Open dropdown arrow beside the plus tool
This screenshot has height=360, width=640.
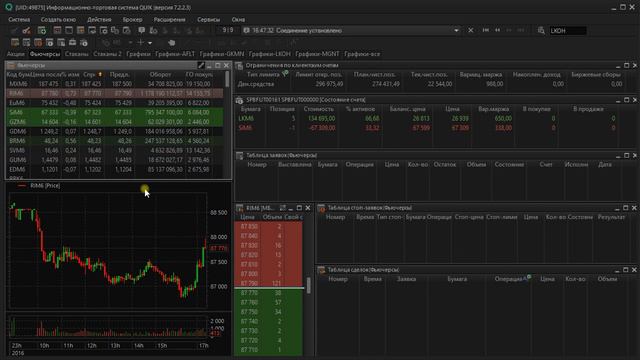pos(150,43)
